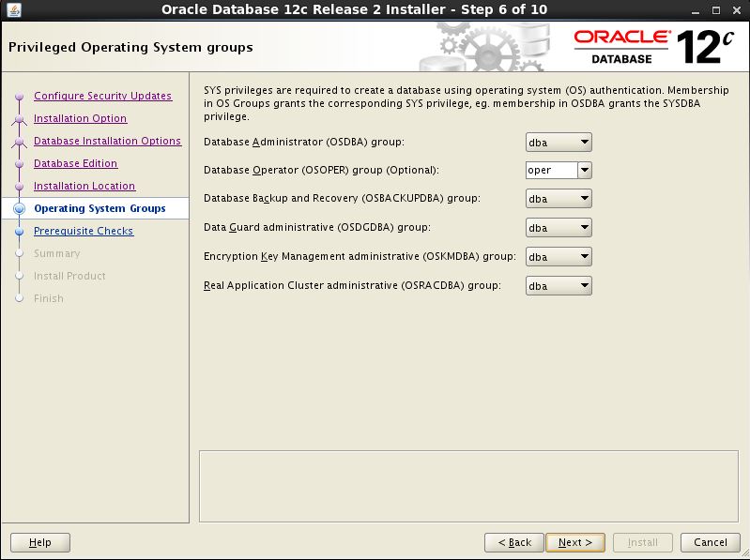Go to Configure Security Updates step
Image resolution: width=750 pixels, height=560 pixels.
[x=102, y=96]
